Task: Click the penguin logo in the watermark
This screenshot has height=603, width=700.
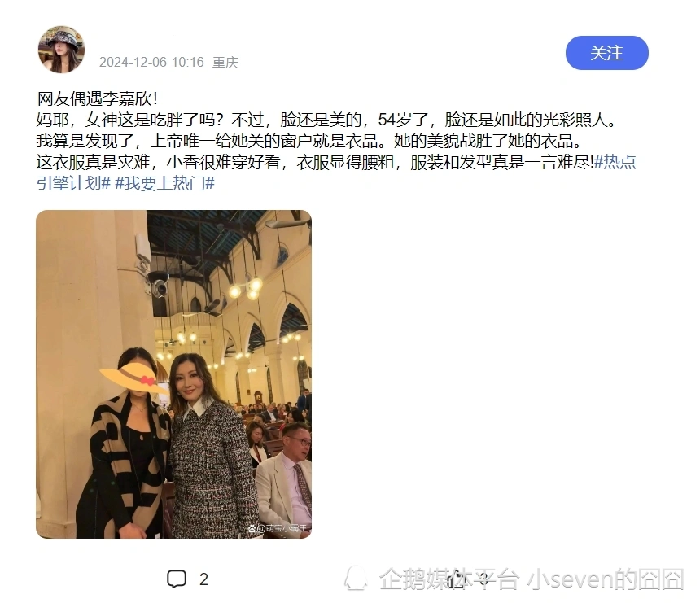Action: 356,579
